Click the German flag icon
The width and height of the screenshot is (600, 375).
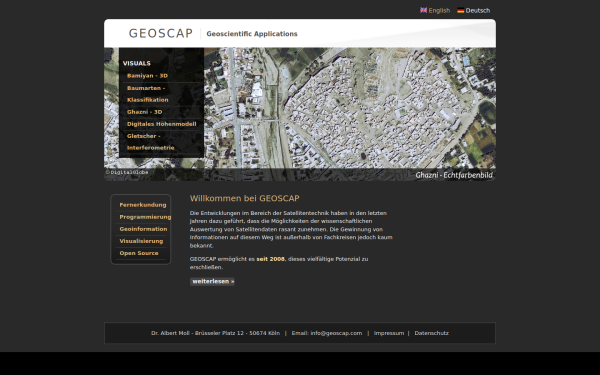pyautogui.click(x=461, y=10)
